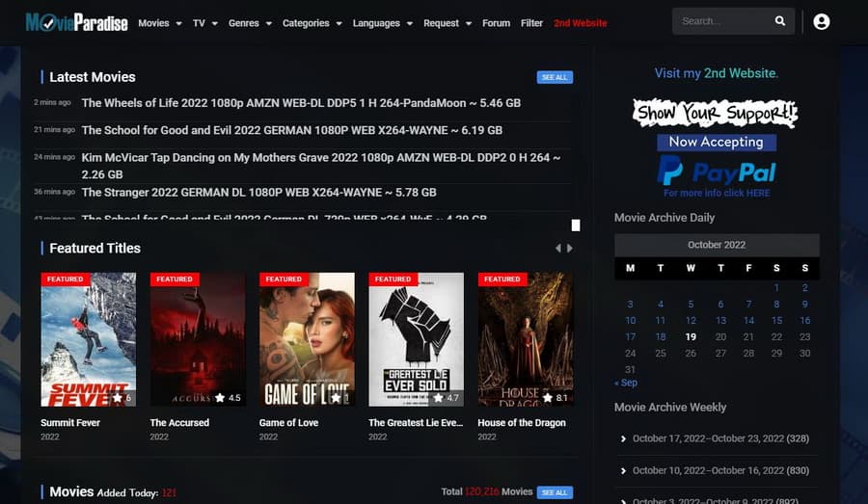Click previous arrow in Featured Titles
Image resolution: width=868 pixels, height=504 pixels.
(x=558, y=249)
